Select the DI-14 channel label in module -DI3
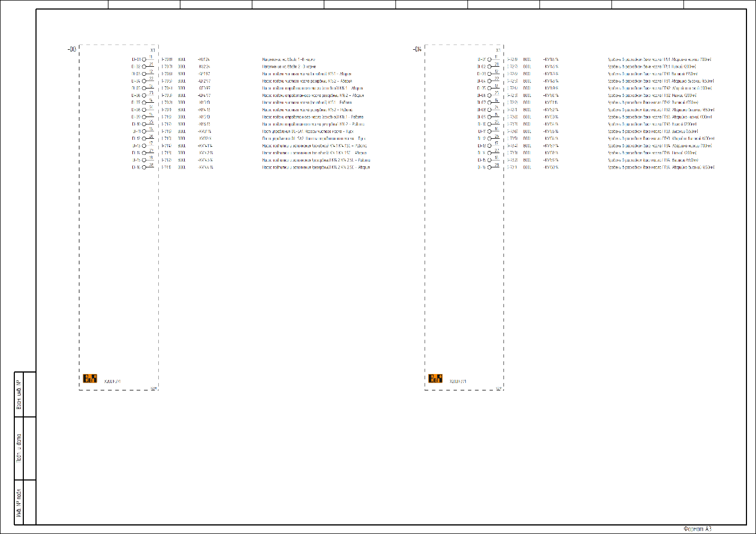756x534 pixels. coord(136,153)
